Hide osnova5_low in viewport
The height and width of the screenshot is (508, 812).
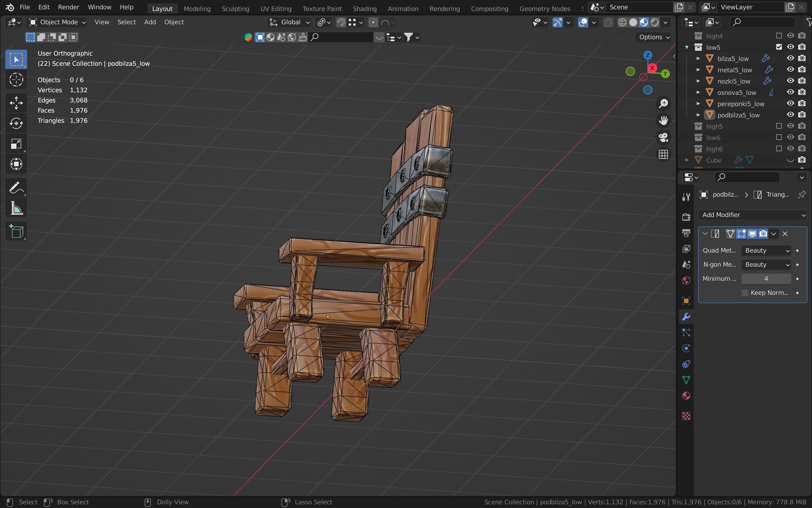tap(791, 92)
